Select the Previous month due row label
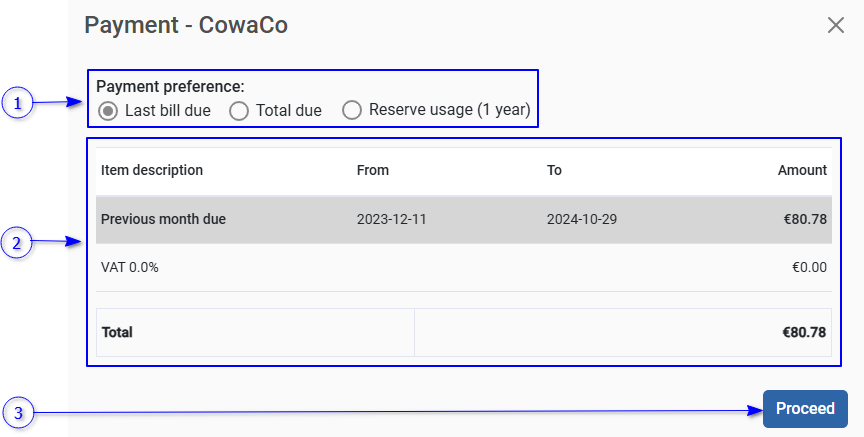 pos(163,219)
